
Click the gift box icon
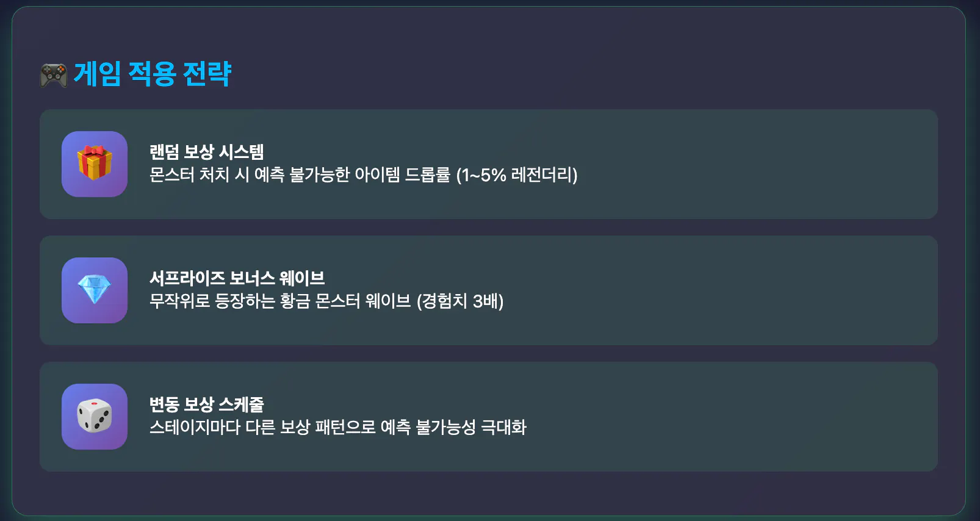click(95, 163)
